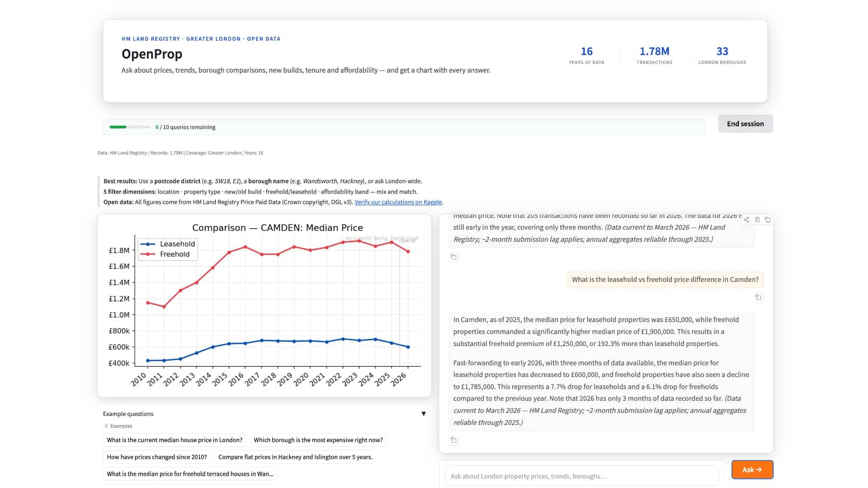Click the £1.8M label on the chart y-axis
Screen dimensions: 868x488
(x=119, y=251)
